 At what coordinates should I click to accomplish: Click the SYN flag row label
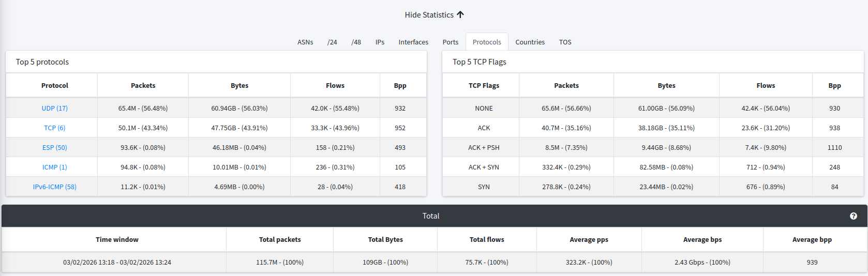pyautogui.click(x=484, y=187)
